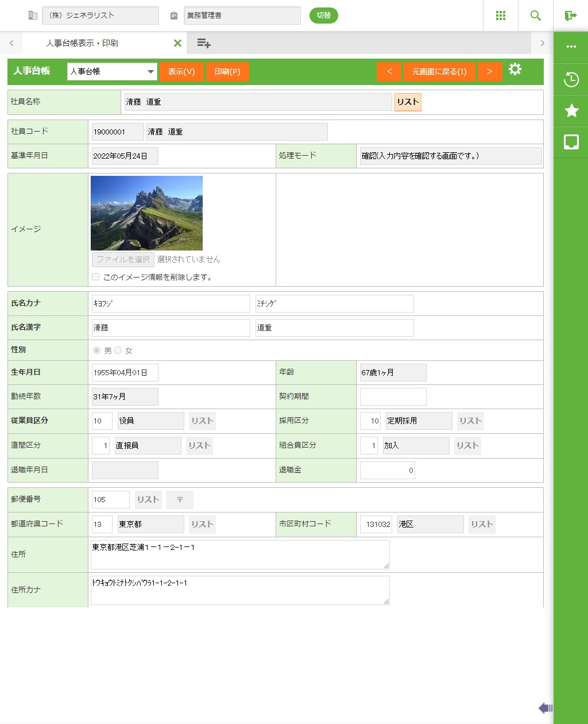
Task: Open the 人事台帳 dropdown selector
Action: tap(112, 72)
